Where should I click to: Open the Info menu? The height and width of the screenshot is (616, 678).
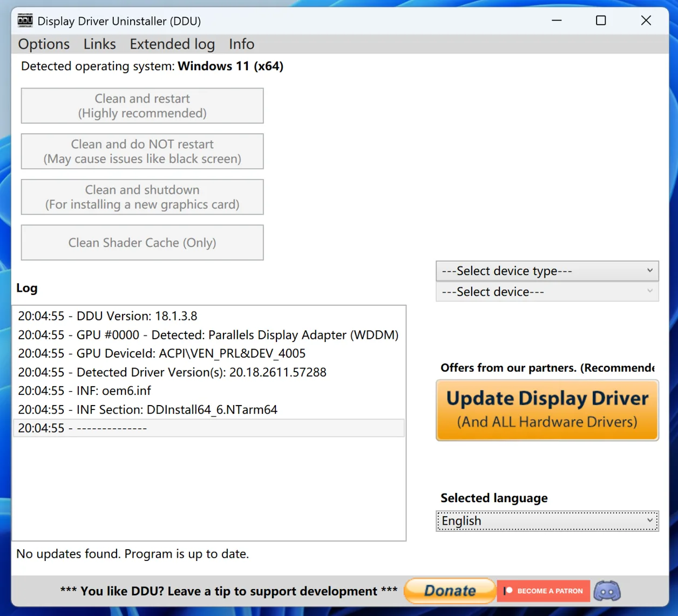click(241, 44)
